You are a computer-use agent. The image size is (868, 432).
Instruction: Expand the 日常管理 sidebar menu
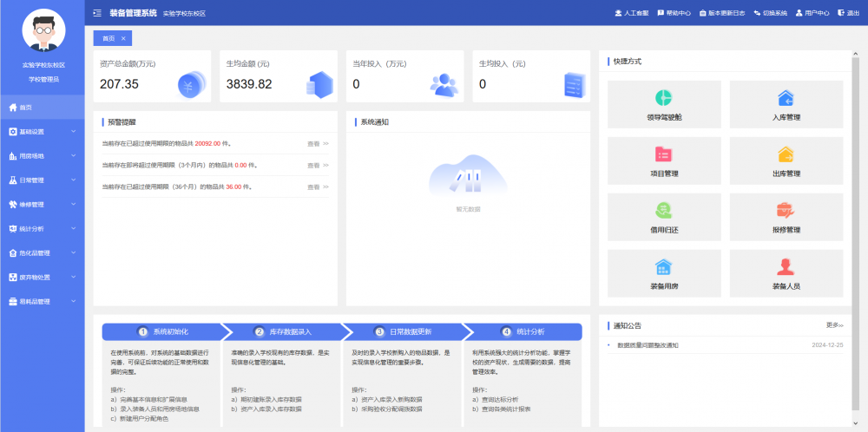tap(43, 180)
